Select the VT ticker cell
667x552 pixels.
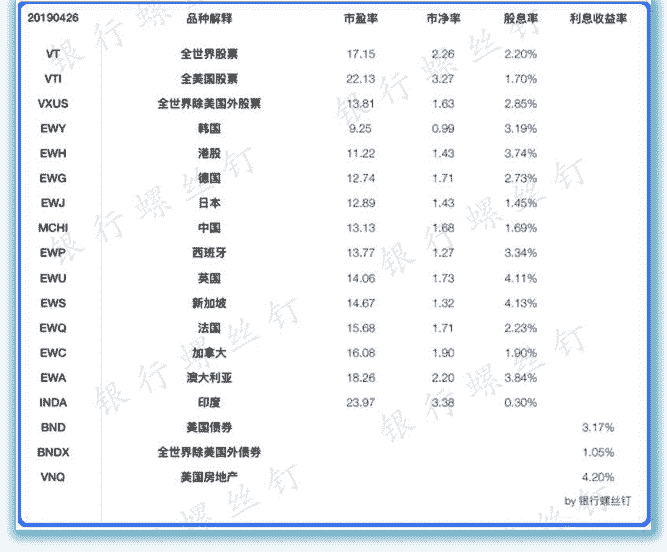click(53, 53)
